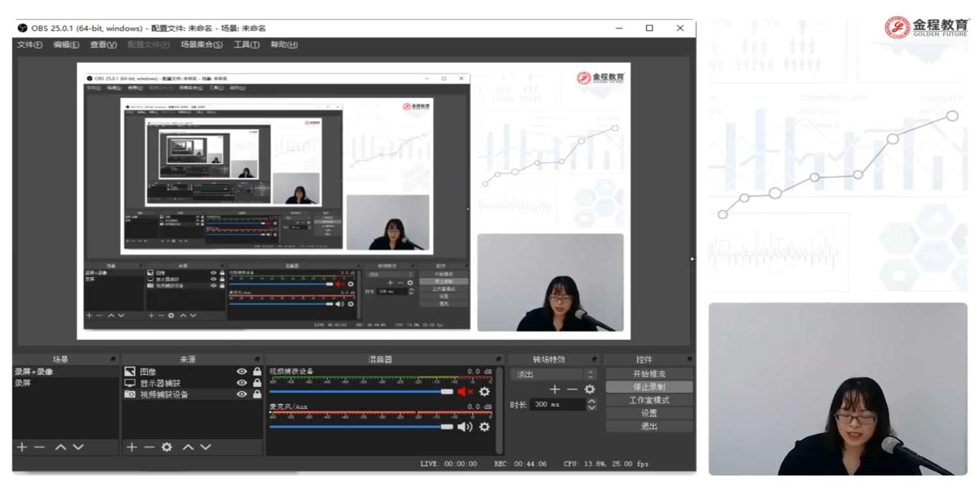980x490 pixels.
Task: Move selected scene down in 场景 list
Action: tap(78, 447)
